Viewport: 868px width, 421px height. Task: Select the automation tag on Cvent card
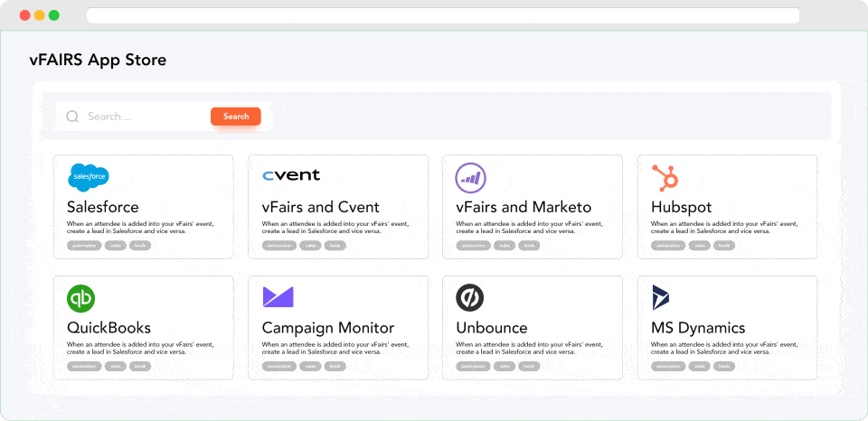coord(279,246)
